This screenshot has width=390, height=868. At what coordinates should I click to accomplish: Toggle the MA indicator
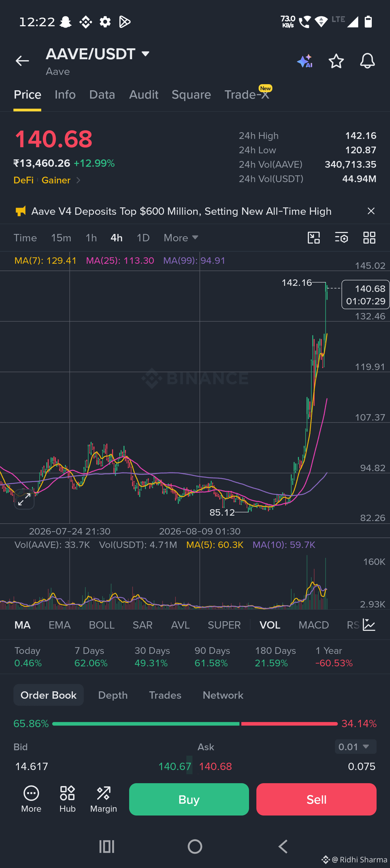point(23,625)
